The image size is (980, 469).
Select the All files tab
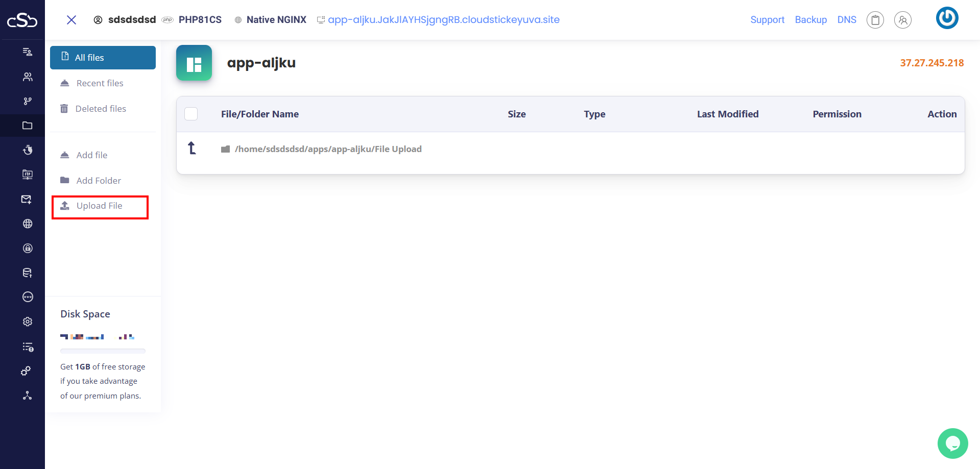(x=103, y=58)
